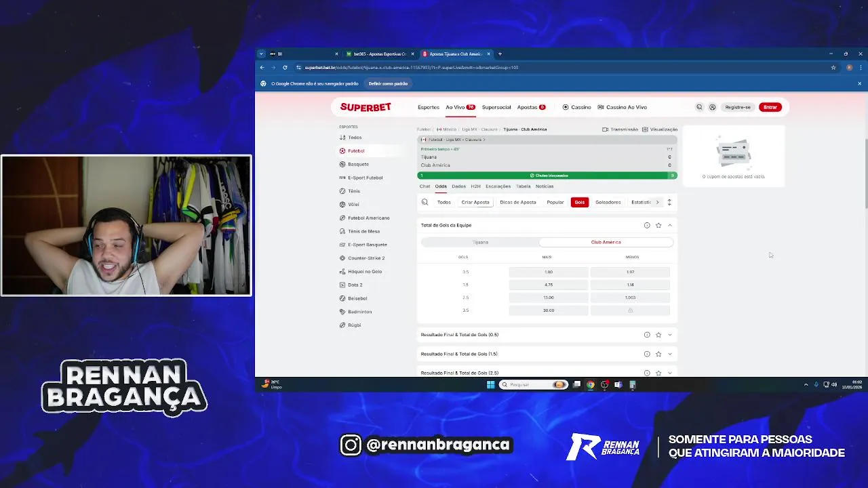Click Definir como padrão button
The height and width of the screenshot is (488, 868).
[388, 83]
